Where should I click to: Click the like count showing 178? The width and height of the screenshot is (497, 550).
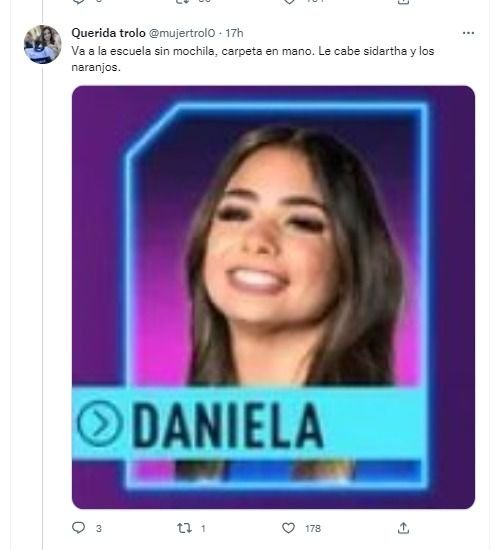tap(313, 528)
